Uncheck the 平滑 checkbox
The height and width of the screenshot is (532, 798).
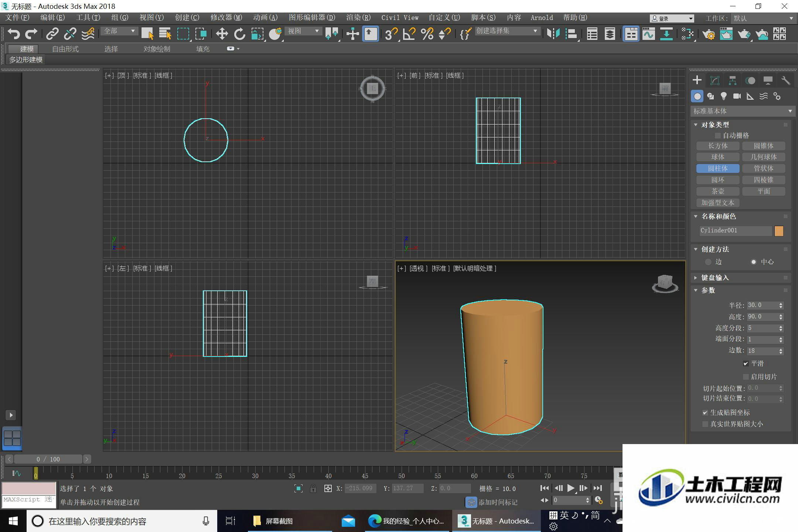pos(746,364)
